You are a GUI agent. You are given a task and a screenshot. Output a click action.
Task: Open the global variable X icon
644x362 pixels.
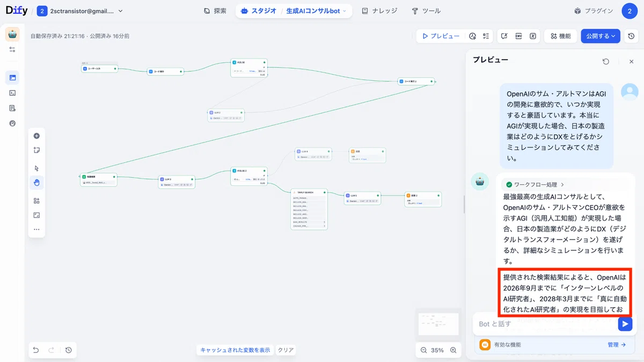pyautogui.click(x=532, y=36)
